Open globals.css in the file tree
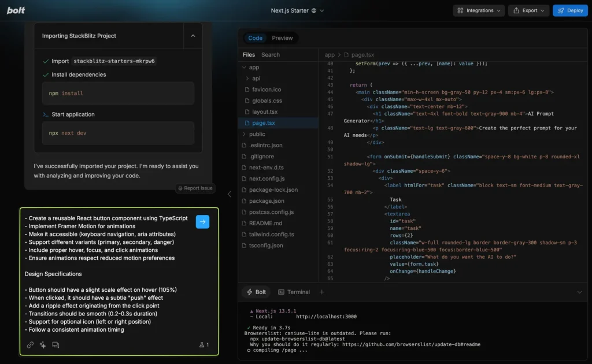The width and height of the screenshot is (592, 364). pyautogui.click(x=267, y=101)
